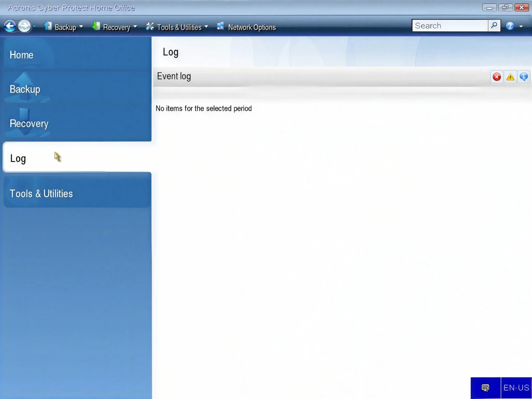Open Network Options

tap(252, 27)
